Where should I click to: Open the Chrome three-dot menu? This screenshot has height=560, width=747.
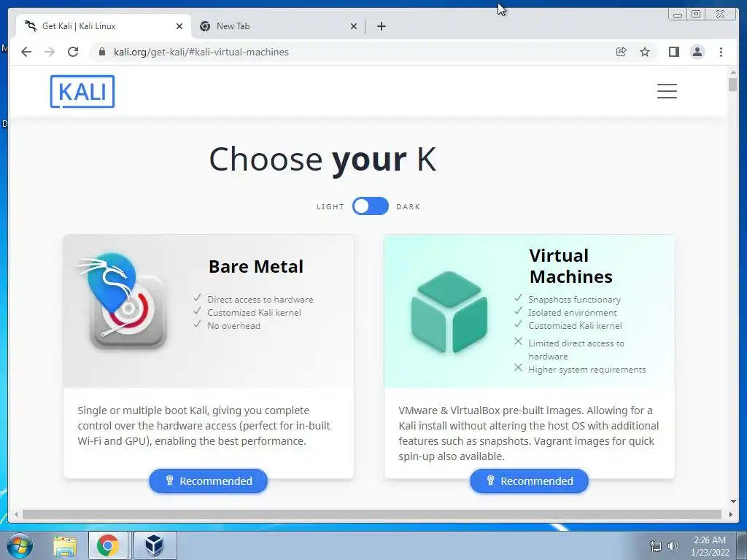[721, 52]
